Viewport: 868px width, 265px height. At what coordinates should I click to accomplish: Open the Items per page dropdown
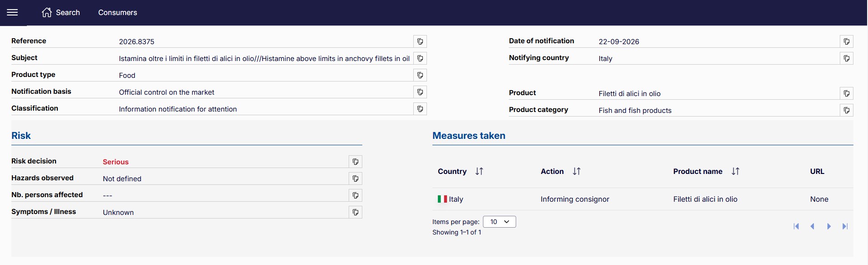pyautogui.click(x=499, y=222)
